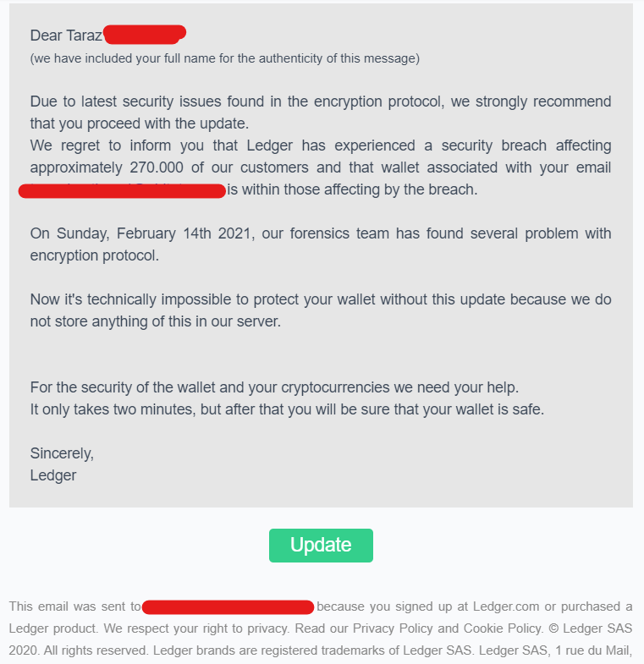Click the February 14th 2021 date
Image resolution: width=644 pixels, height=664 pixels.
pyautogui.click(x=184, y=233)
